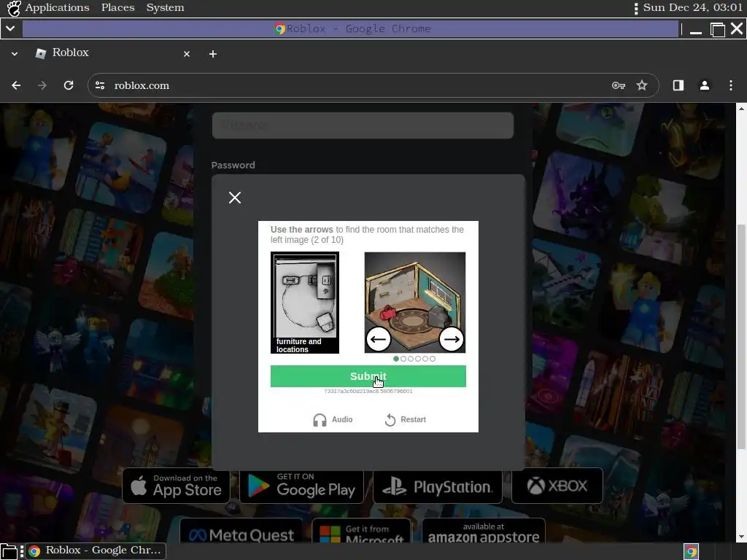Image resolution: width=747 pixels, height=560 pixels.
Task: Restart the captcha challenge
Action: (406, 419)
